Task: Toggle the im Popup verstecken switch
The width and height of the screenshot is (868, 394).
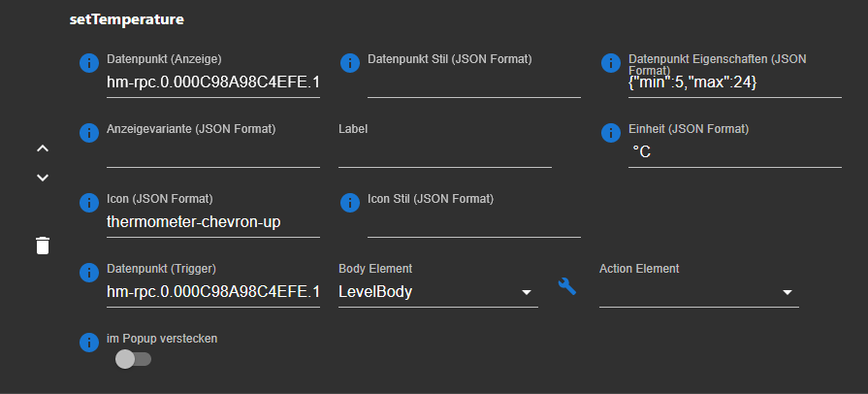Action: pos(133,359)
